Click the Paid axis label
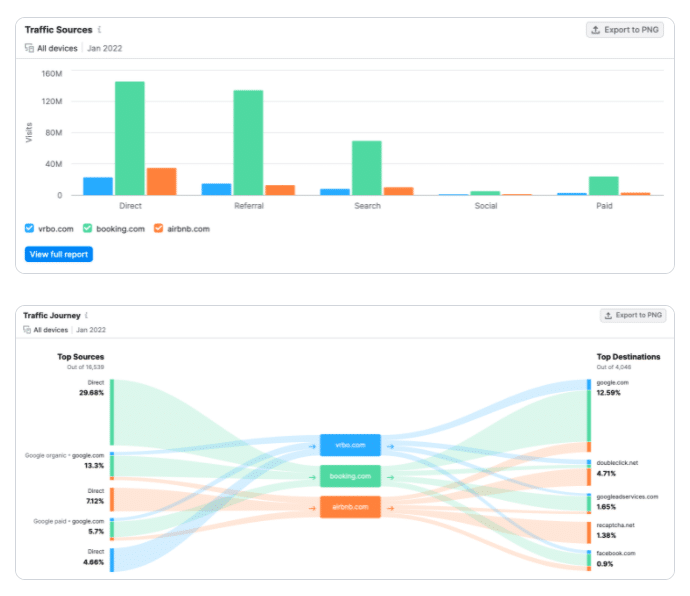Image resolution: width=690 pixels, height=596 pixels. click(604, 206)
